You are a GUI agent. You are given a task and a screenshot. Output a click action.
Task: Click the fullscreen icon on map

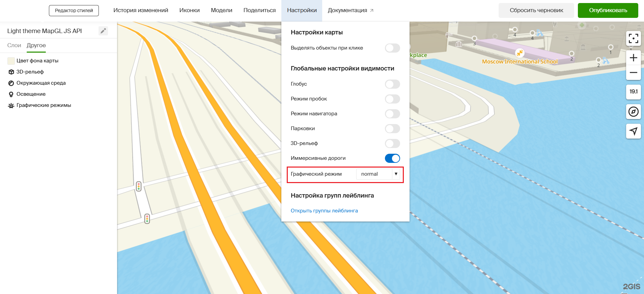pyautogui.click(x=633, y=38)
